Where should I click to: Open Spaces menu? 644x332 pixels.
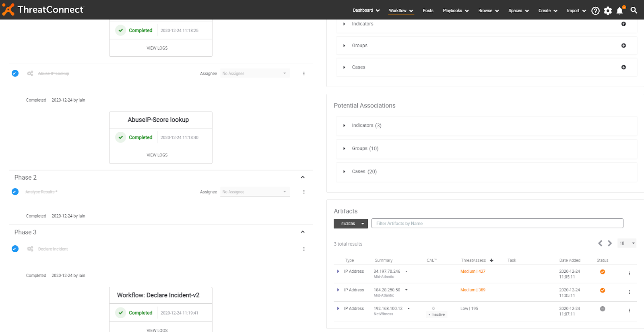click(x=518, y=11)
